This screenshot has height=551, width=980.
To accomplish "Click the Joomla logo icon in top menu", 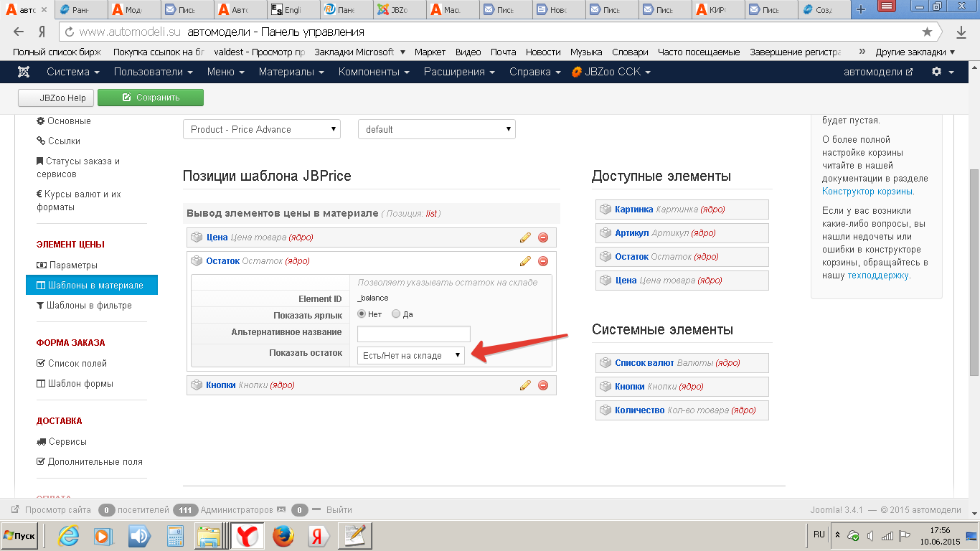I will [24, 72].
